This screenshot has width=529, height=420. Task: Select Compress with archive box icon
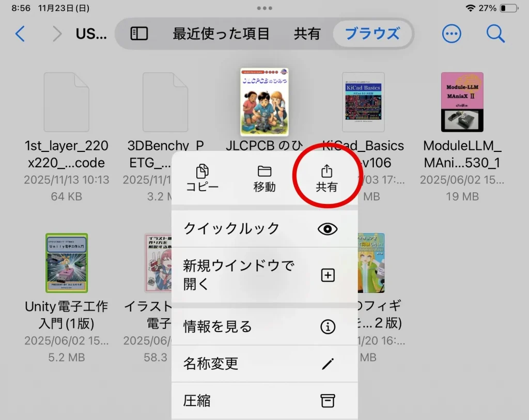pos(264,400)
